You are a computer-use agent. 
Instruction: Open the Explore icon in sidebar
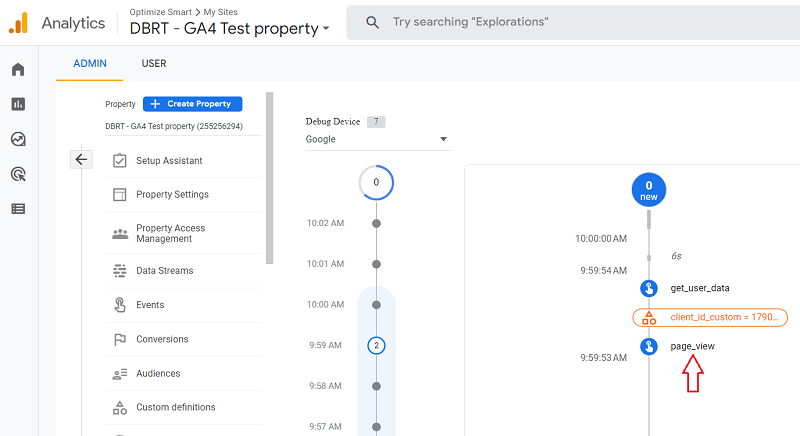point(18,139)
